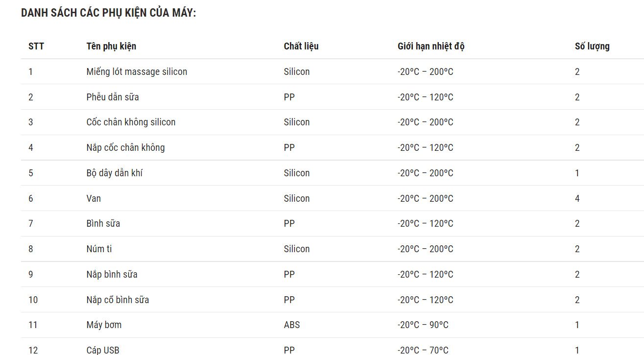Viewport: 644px width, 355px height.
Task: Select the 'Cáp USB' cell
Action: 103,350
